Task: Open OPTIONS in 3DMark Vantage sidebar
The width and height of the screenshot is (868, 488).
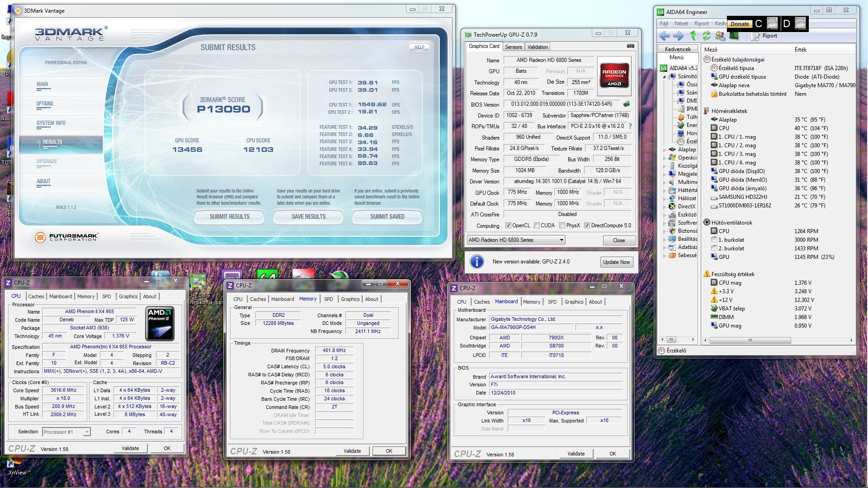Action: (x=45, y=103)
